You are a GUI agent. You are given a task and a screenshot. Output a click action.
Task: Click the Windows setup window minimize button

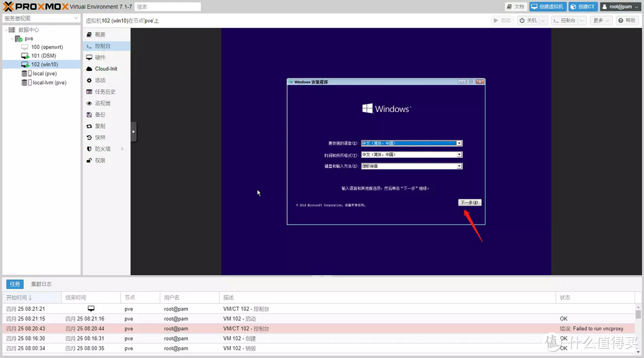click(462, 82)
